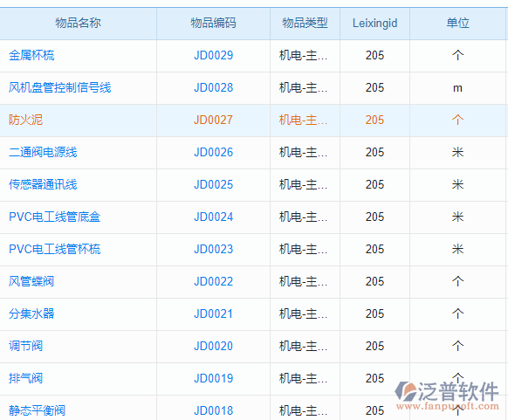Open the 调节阀 item link
This screenshot has height=420, width=508.
(x=25, y=346)
